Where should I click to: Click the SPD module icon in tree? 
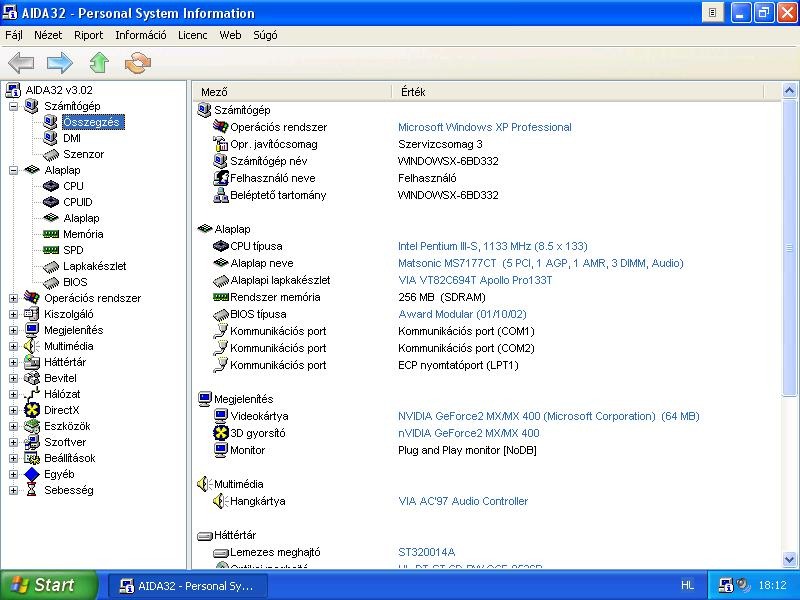(51, 250)
